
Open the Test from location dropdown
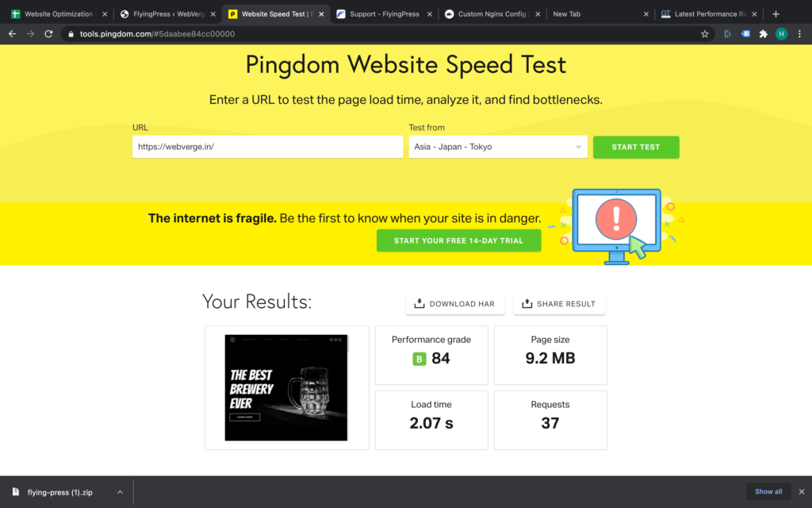pyautogui.click(x=498, y=147)
